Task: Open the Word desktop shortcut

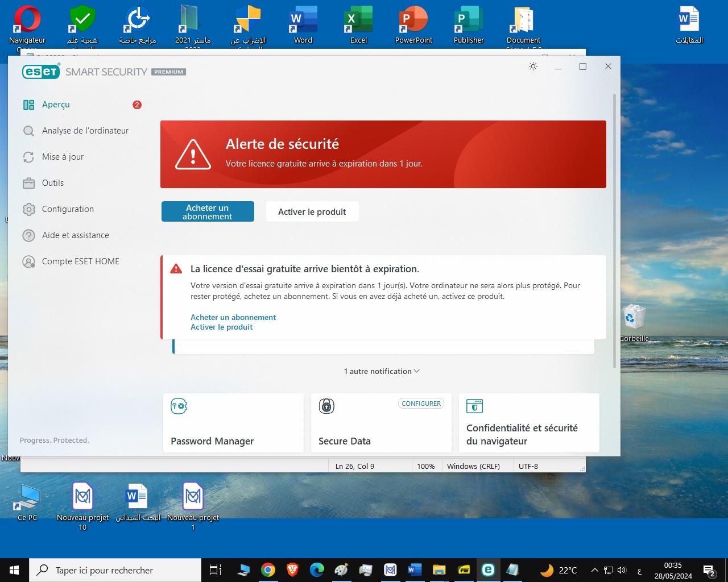Action: (x=303, y=24)
